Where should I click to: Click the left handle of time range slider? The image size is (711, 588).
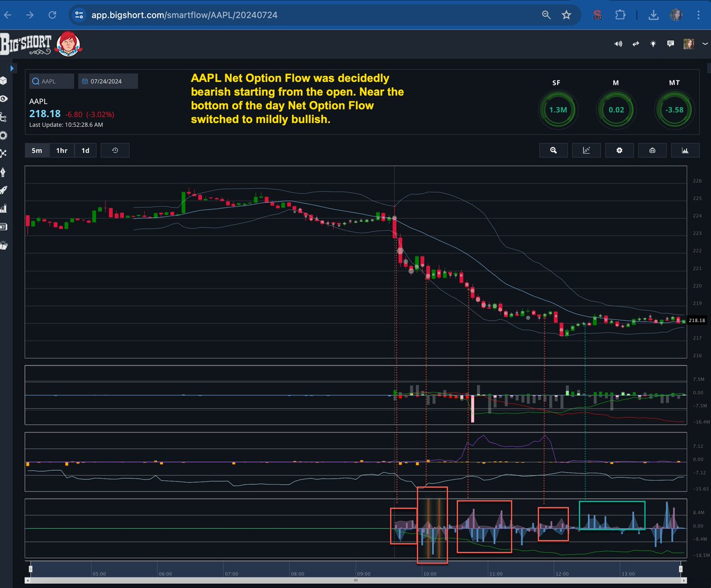[31, 568]
